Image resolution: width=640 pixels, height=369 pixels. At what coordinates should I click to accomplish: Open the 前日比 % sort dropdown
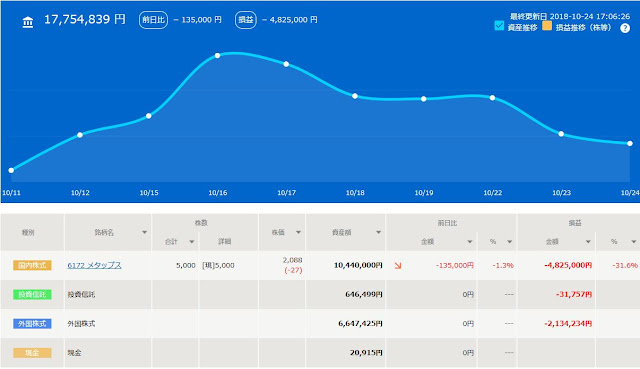click(509, 242)
